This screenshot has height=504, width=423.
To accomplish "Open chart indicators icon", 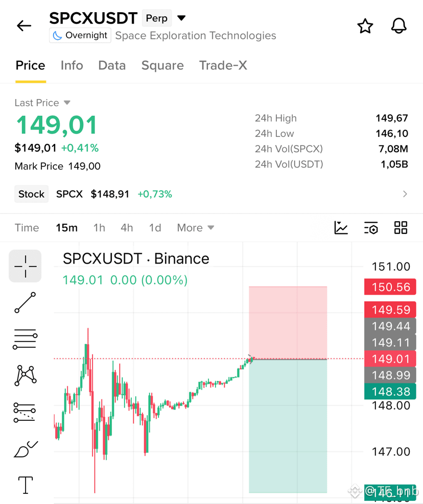I will [341, 228].
